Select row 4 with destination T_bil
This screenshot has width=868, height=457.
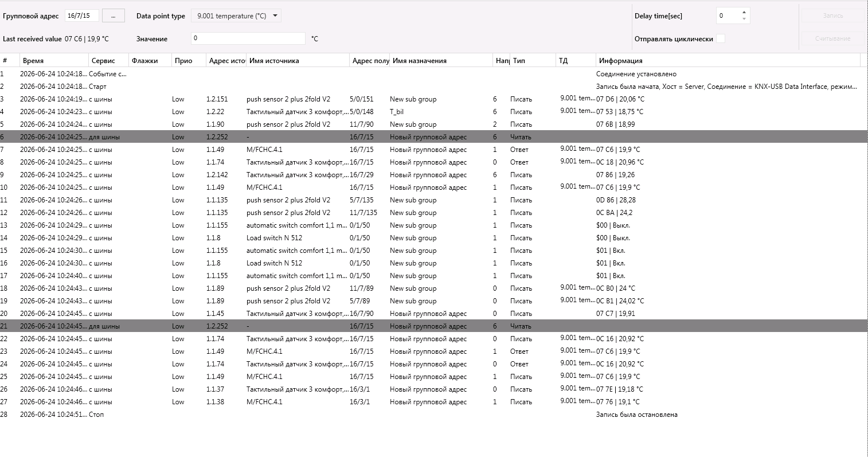click(x=434, y=112)
